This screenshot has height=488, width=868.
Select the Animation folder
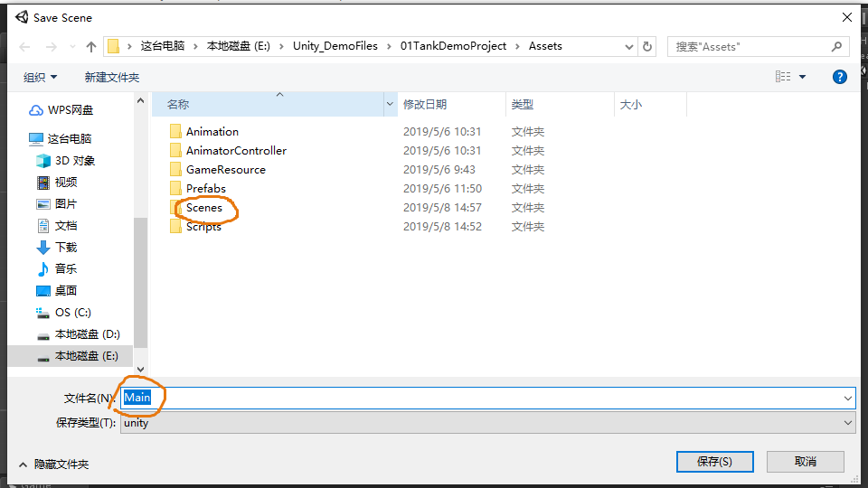[x=212, y=132]
